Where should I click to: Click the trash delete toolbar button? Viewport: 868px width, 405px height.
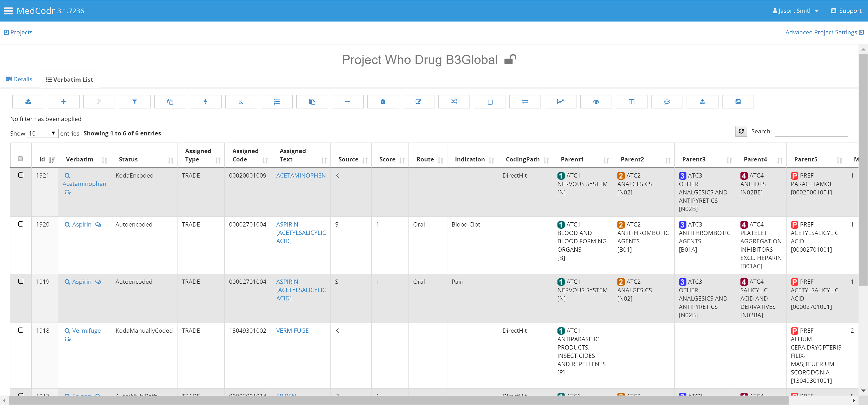tap(383, 102)
